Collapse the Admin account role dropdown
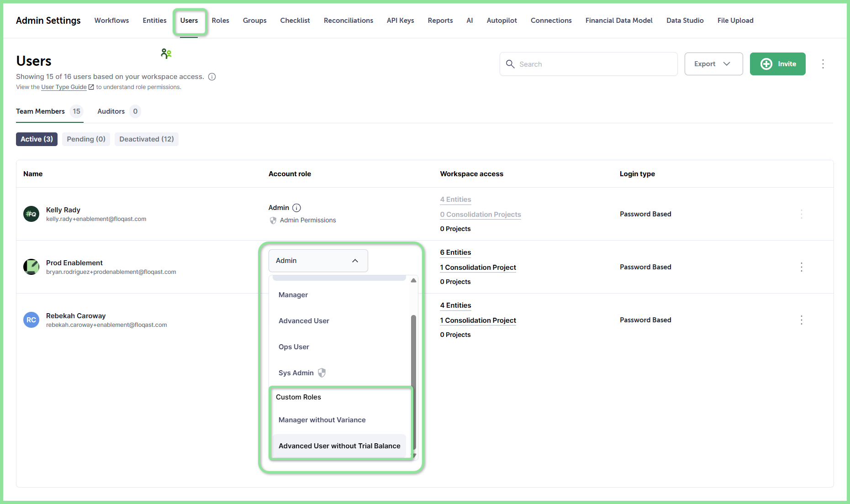 click(318, 261)
